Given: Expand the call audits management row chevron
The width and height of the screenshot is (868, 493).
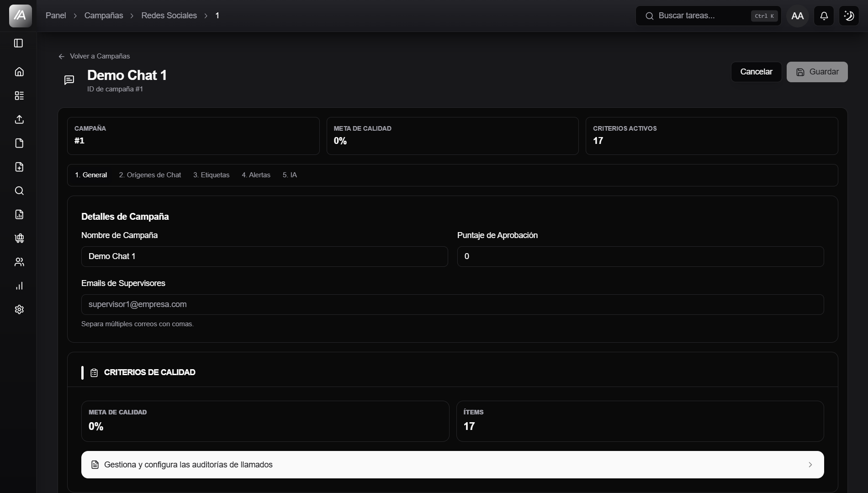Looking at the screenshot, I should tap(810, 465).
